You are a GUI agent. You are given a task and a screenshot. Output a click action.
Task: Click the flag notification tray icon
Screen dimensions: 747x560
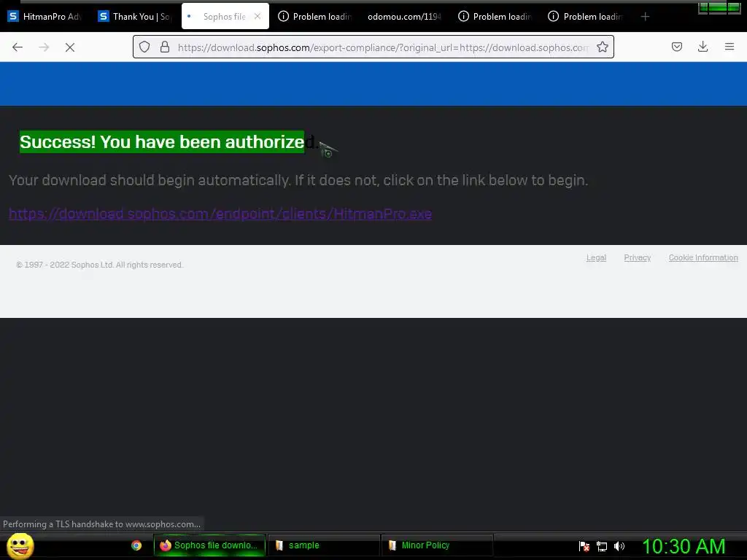584,546
